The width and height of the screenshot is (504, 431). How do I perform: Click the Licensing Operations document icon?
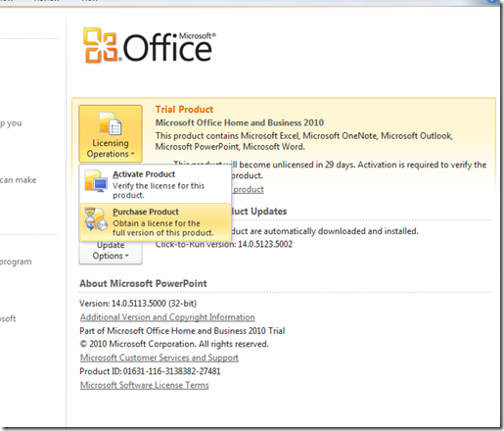click(111, 123)
